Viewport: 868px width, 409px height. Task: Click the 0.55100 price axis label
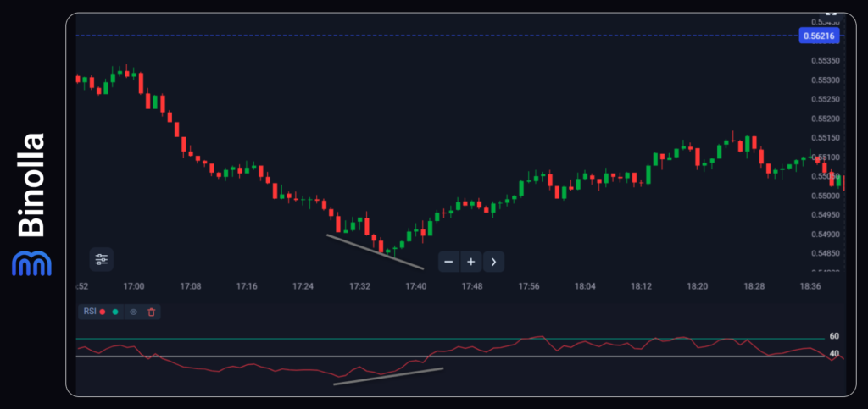click(x=826, y=157)
